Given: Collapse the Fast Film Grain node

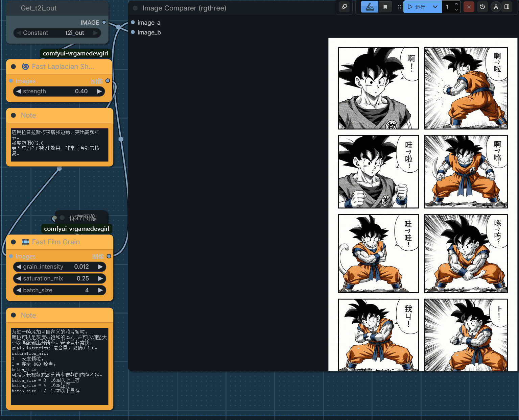Looking at the screenshot, I should pyautogui.click(x=14, y=242).
